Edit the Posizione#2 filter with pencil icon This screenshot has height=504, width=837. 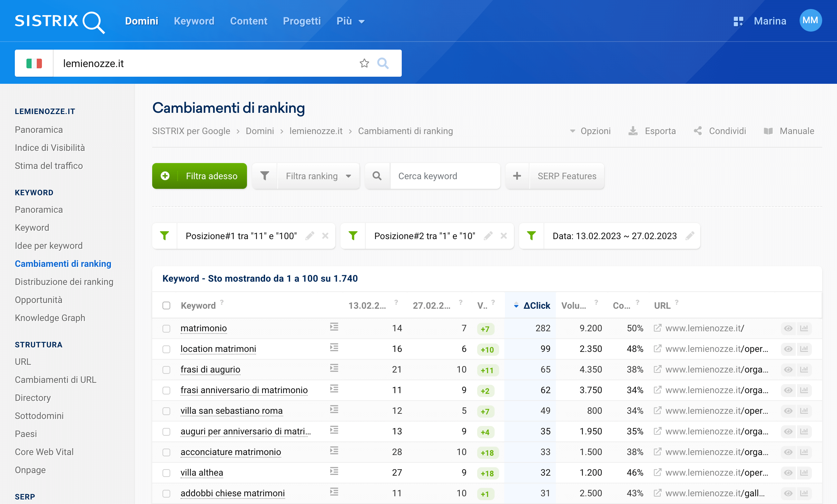(488, 236)
